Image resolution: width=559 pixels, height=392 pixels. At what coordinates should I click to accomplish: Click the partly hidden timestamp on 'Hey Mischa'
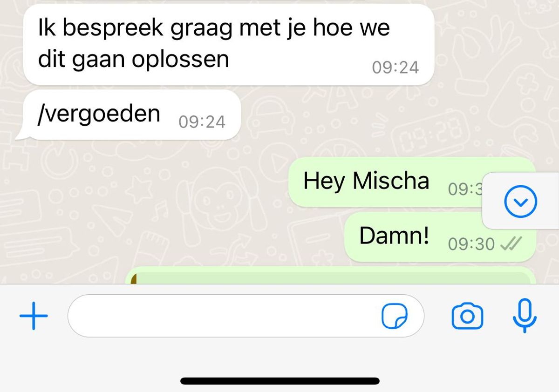click(465, 189)
